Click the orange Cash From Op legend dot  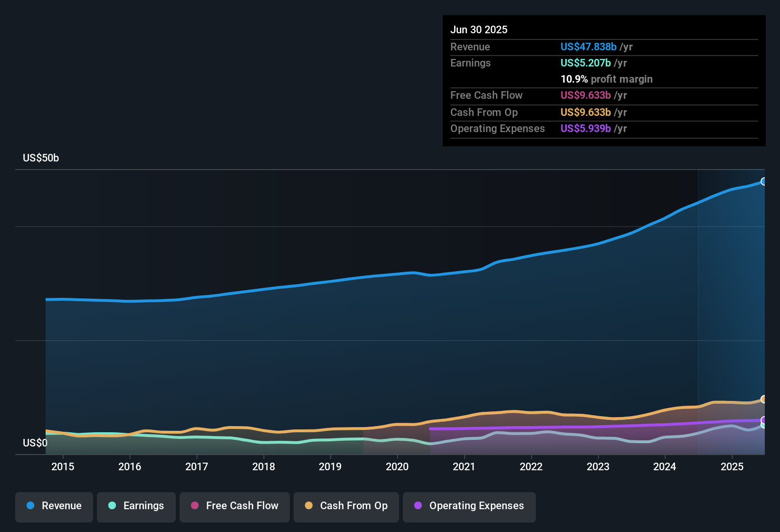[x=308, y=506]
